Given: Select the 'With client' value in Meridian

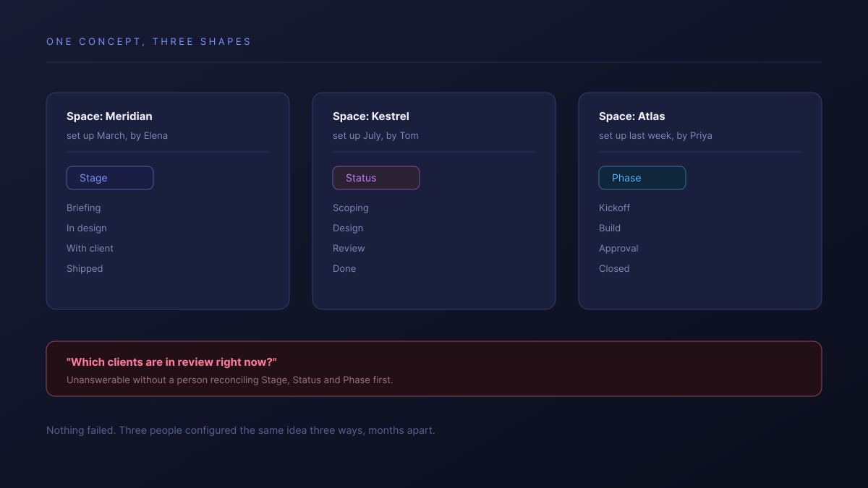Looking at the screenshot, I should pos(90,249).
